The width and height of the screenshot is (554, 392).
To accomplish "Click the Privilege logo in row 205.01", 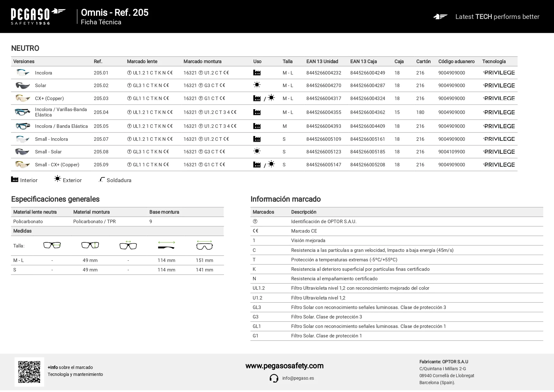I will pos(499,73).
